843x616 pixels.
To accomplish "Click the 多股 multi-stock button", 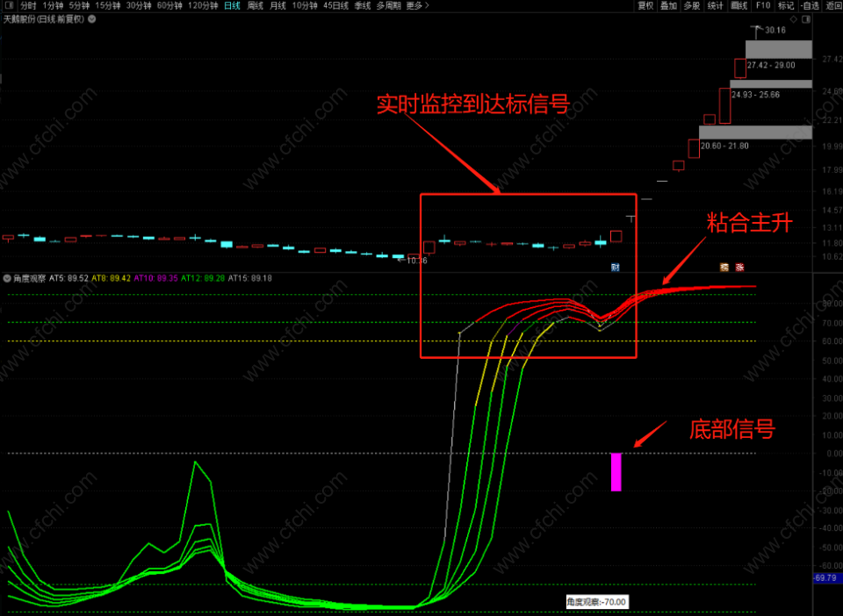I will pos(692,5).
